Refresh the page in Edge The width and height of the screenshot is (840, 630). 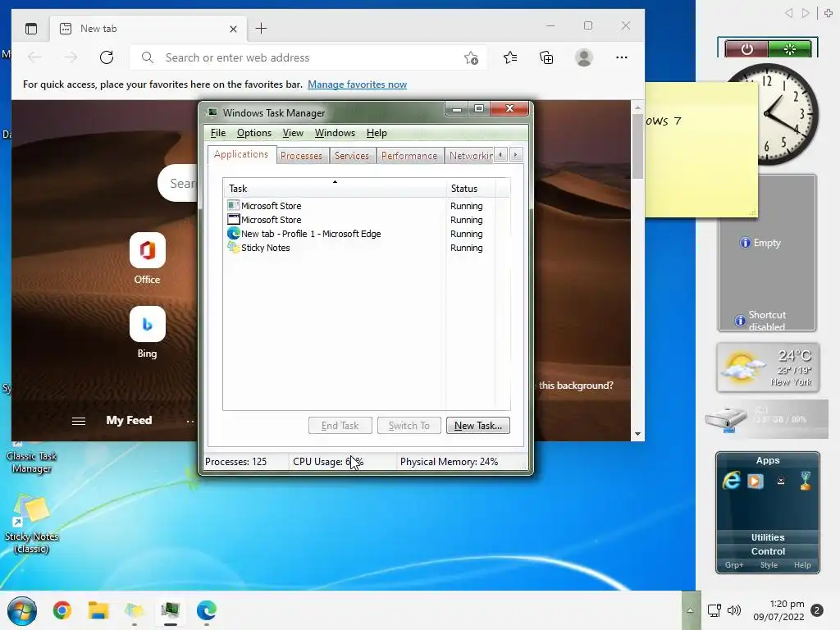107,57
